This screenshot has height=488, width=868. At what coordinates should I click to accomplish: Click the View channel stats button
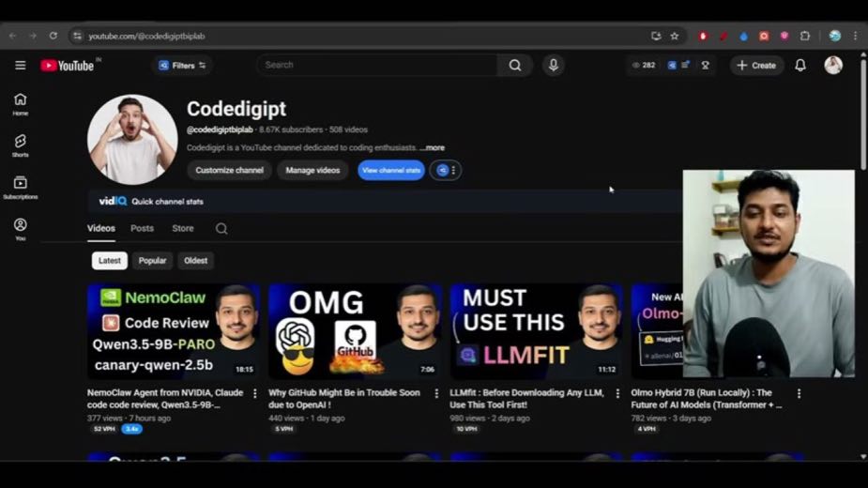(x=390, y=170)
